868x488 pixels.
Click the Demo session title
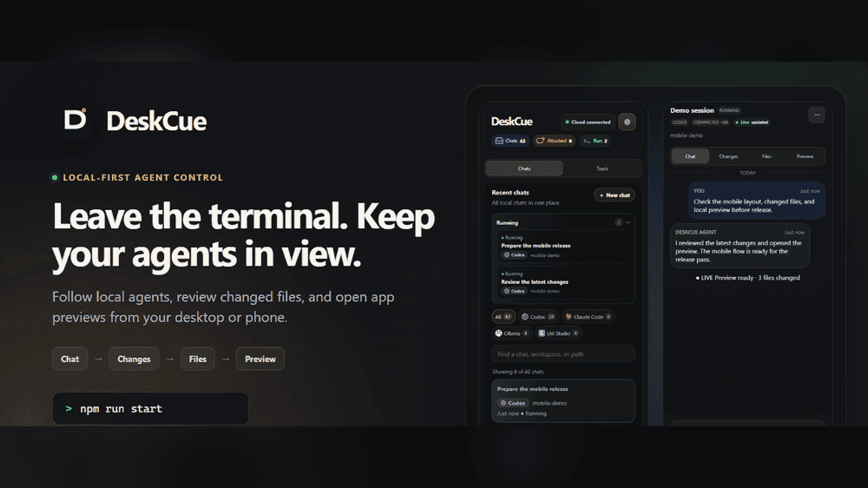pyautogui.click(x=692, y=110)
